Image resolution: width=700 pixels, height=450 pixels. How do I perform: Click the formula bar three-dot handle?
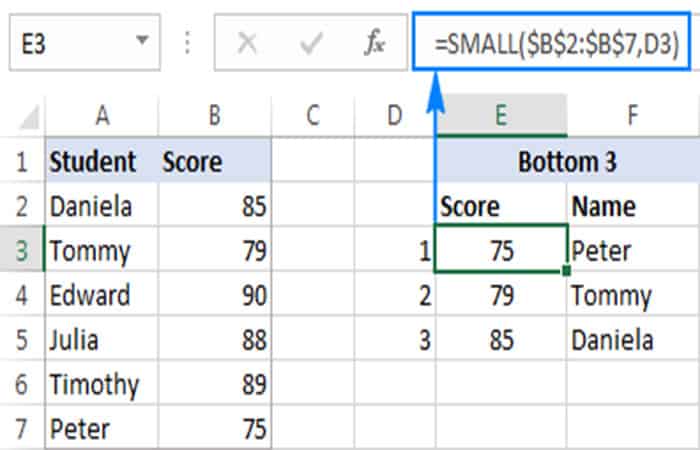188,43
